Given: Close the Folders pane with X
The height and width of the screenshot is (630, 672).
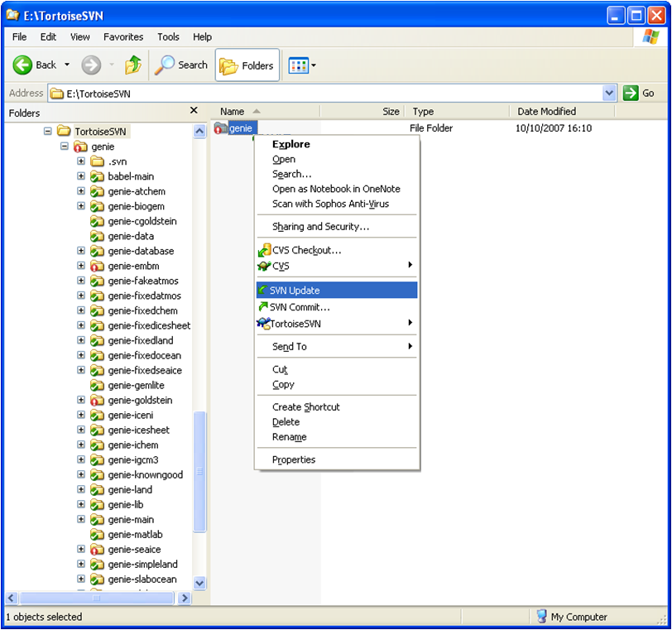Looking at the screenshot, I should coord(194,111).
